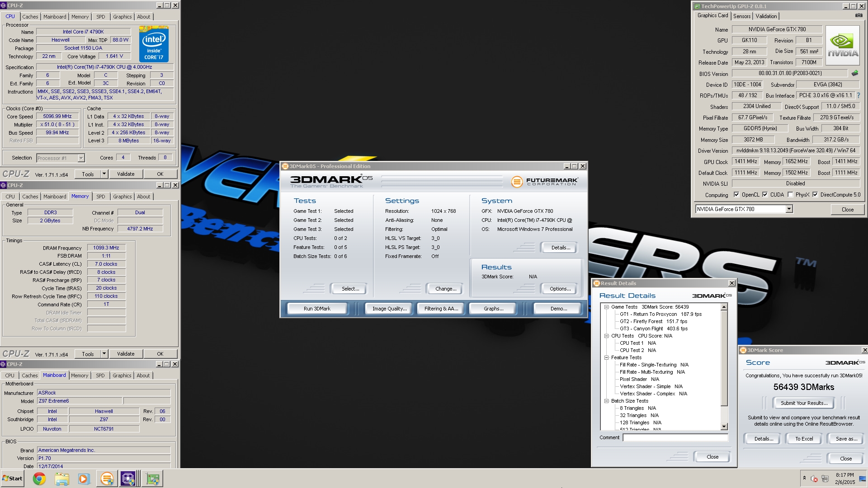The image size is (868, 488).
Task: Click the 3DMark05 window title icon
Action: point(285,166)
